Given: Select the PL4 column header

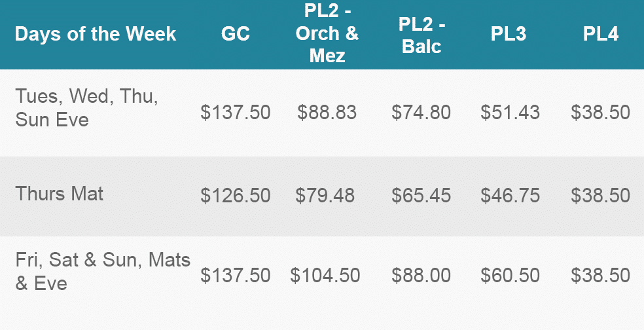Looking at the screenshot, I should pyautogui.click(x=600, y=34).
